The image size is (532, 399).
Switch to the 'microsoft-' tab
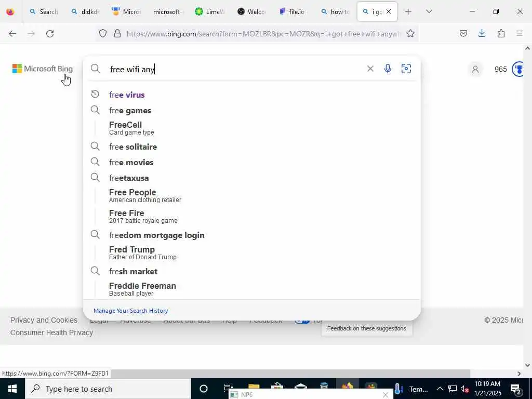click(167, 12)
